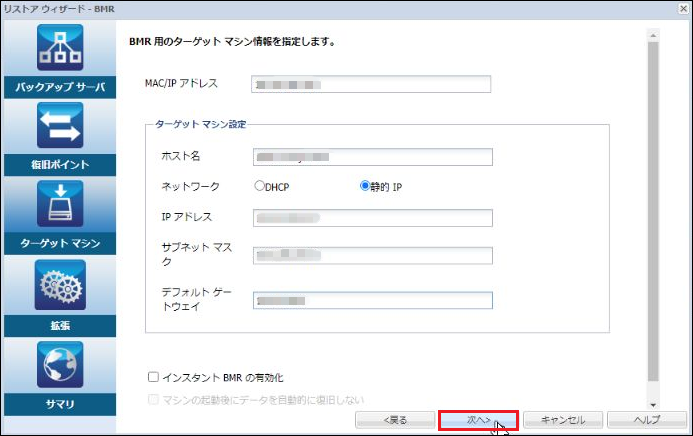The height and width of the screenshot is (436, 693).
Task: Click the ホスト名 input field
Action: [x=373, y=157]
